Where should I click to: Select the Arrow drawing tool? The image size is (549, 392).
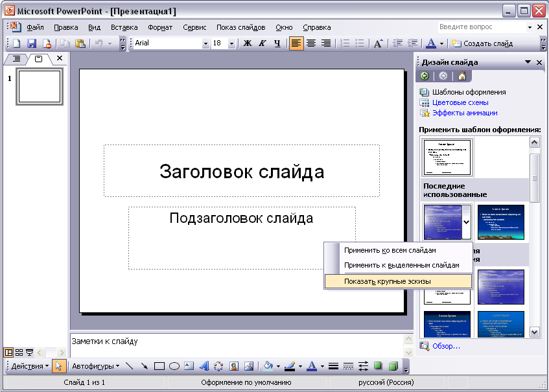[145, 366]
